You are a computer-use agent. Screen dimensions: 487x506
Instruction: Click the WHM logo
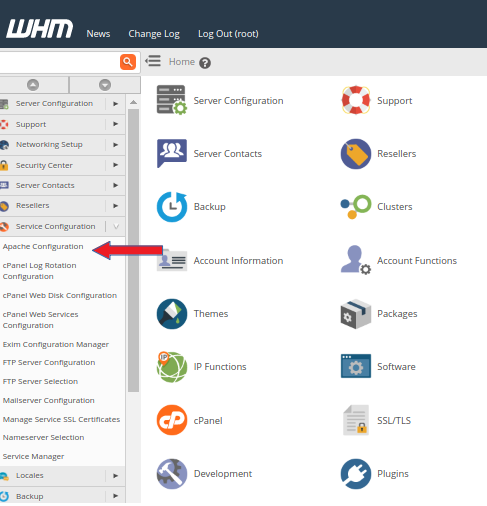pos(40,28)
